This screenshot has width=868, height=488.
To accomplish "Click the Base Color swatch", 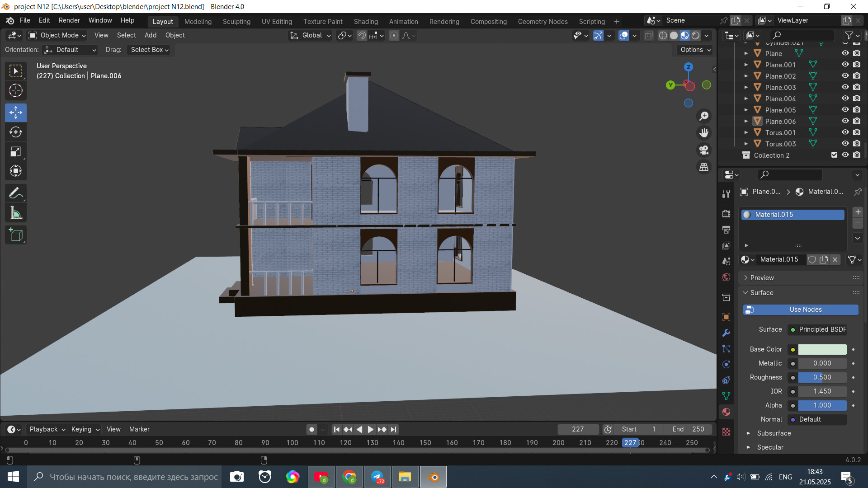I will pos(822,349).
